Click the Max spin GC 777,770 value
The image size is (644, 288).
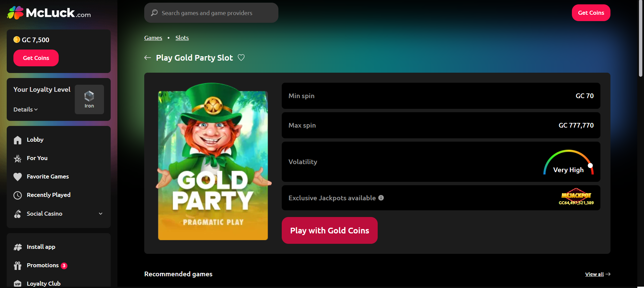tap(576, 125)
